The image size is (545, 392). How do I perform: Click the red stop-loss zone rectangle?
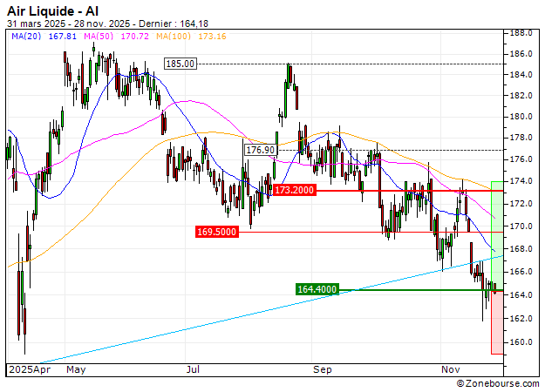(x=497, y=322)
